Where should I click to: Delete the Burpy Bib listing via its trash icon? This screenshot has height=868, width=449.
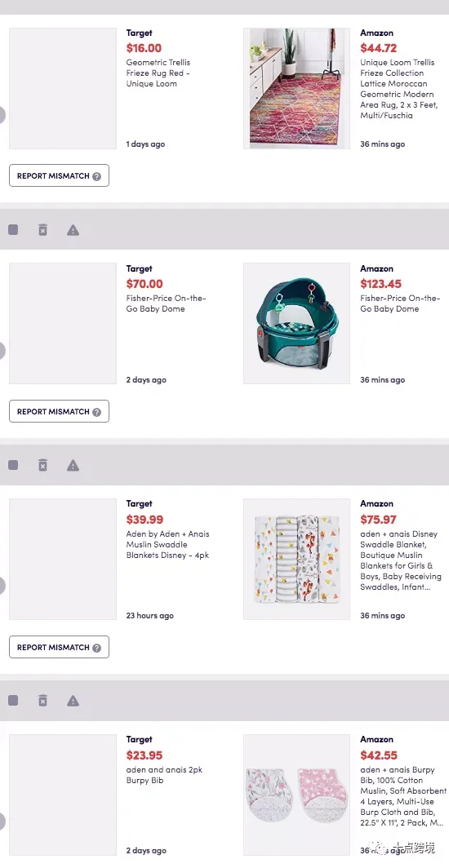pyautogui.click(x=42, y=701)
